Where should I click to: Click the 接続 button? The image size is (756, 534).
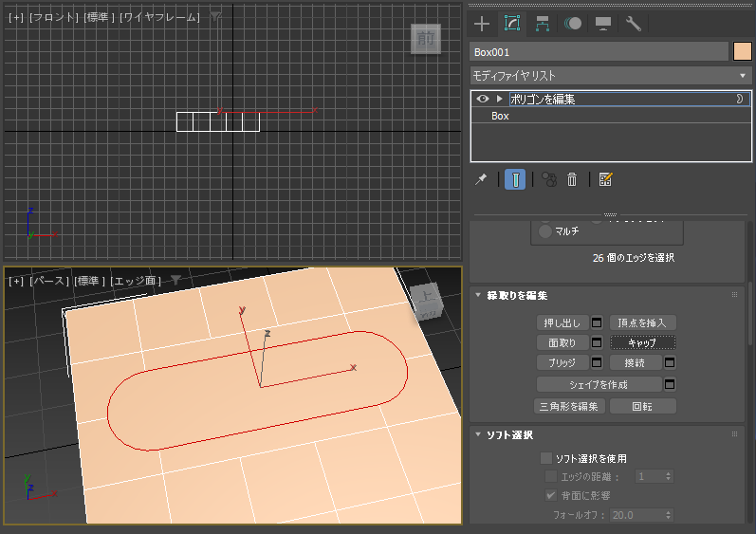636,362
